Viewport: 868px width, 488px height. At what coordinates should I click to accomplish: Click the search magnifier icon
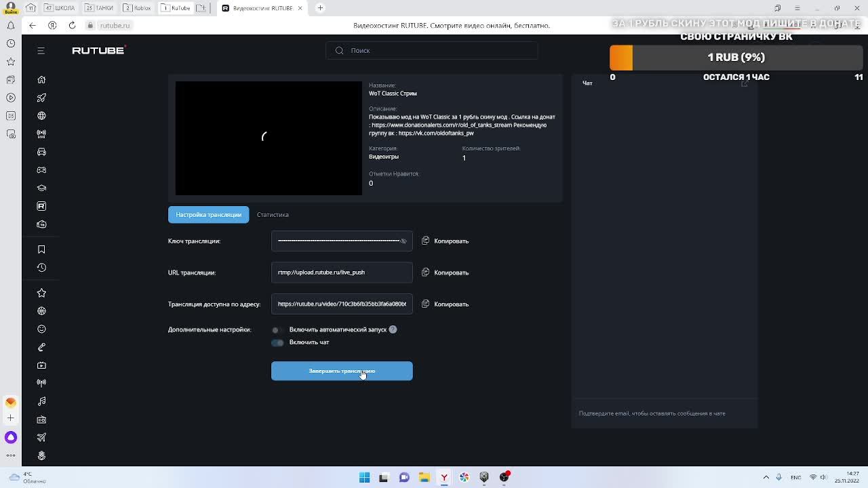click(x=339, y=50)
